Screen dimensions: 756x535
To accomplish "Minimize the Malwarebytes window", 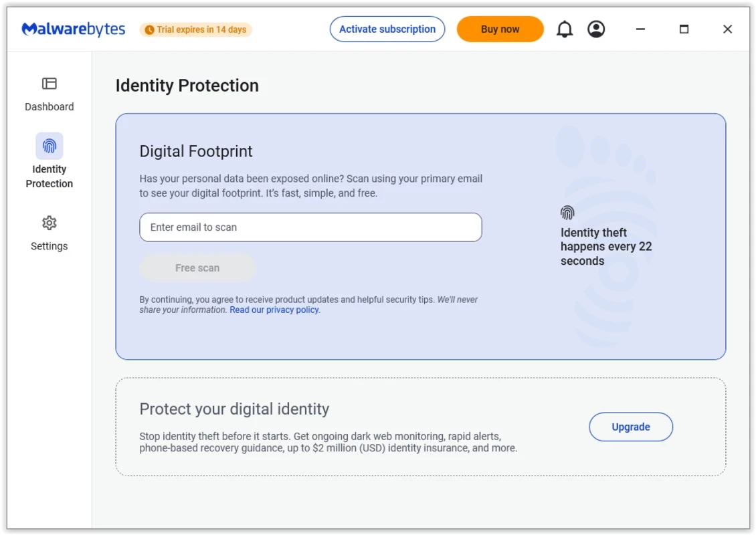I will coord(640,29).
